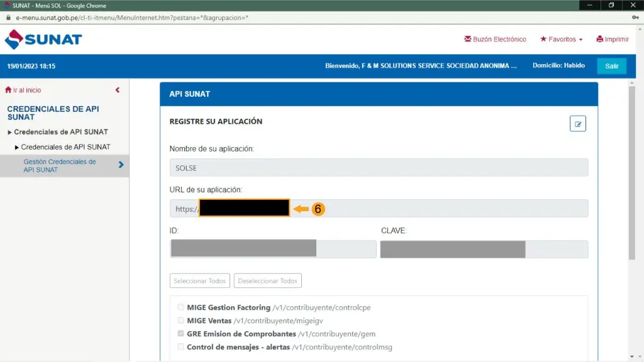
Task: Go to Ir al inicio home link
Action: point(23,90)
